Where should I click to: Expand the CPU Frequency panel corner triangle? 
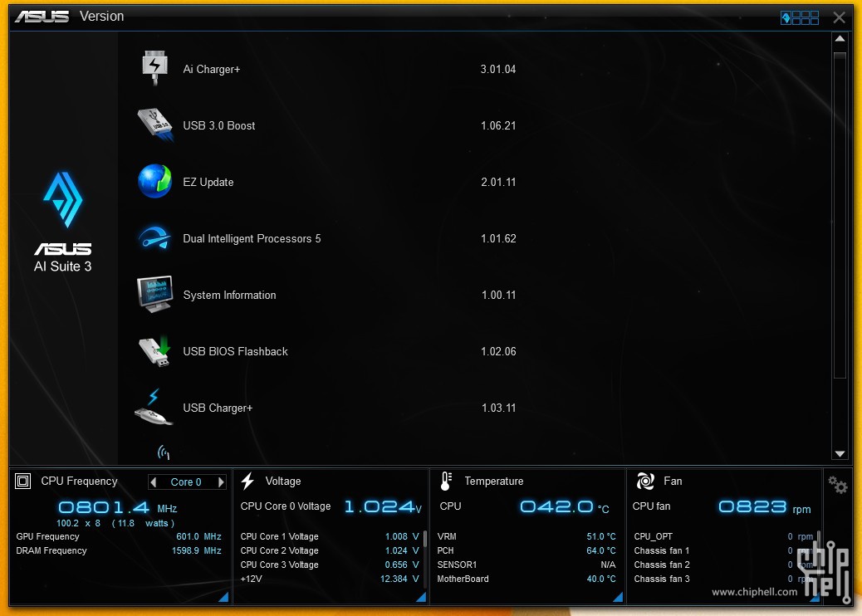coord(223,597)
